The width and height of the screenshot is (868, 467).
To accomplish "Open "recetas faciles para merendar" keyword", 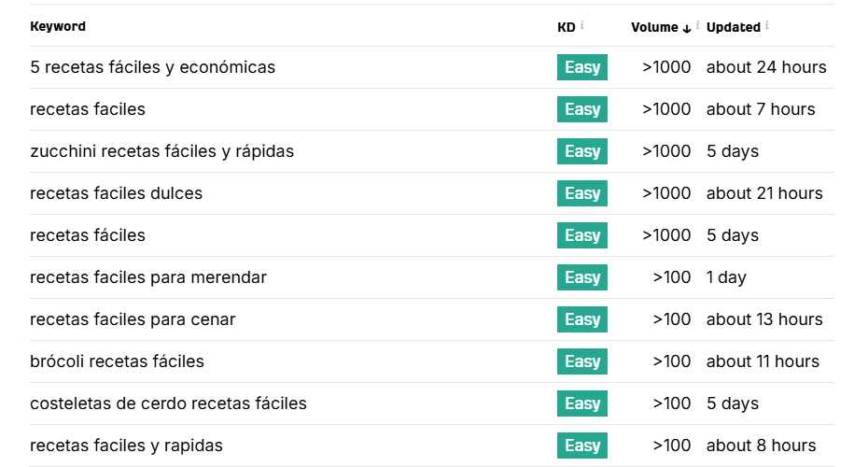I will pos(148,277).
